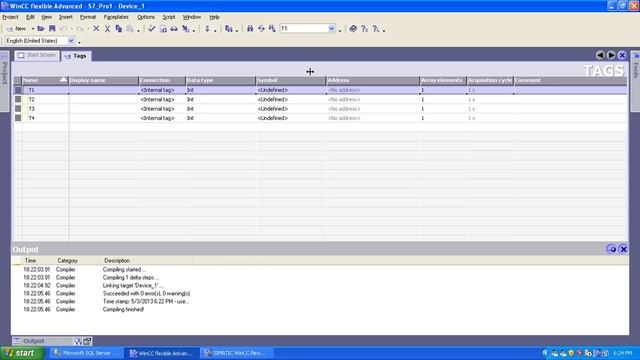The width and height of the screenshot is (640, 360).
Task: Open the Faceplates menu
Action: [x=116, y=17]
